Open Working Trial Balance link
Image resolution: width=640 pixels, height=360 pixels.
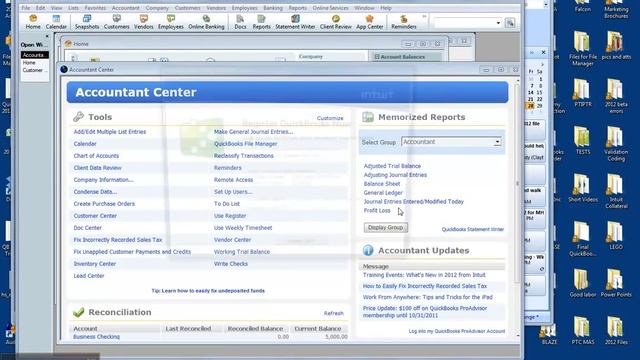tap(242, 252)
